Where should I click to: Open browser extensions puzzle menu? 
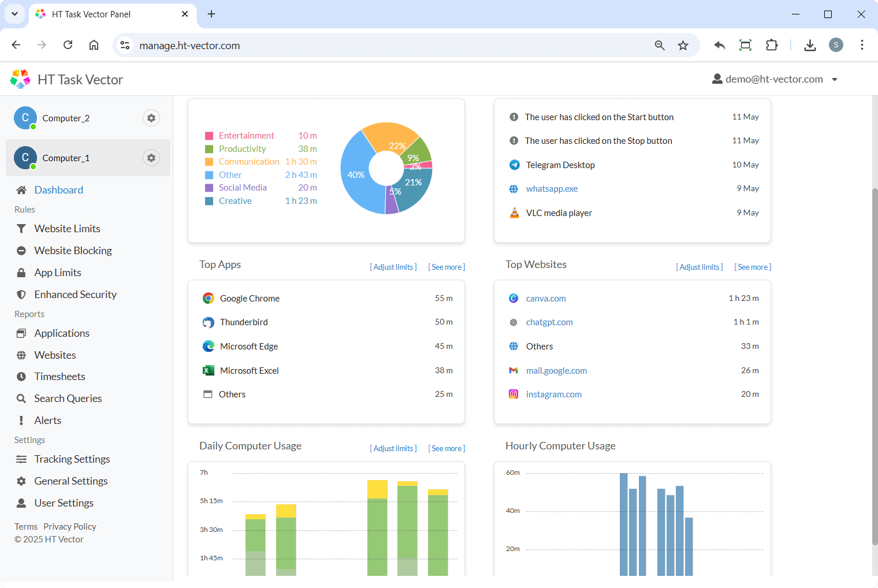tap(772, 44)
